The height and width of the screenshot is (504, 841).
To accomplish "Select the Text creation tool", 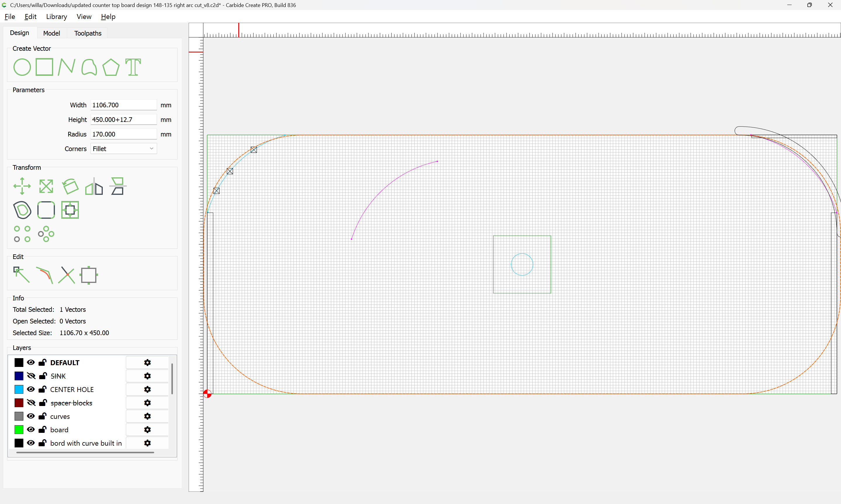I will click(133, 67).
